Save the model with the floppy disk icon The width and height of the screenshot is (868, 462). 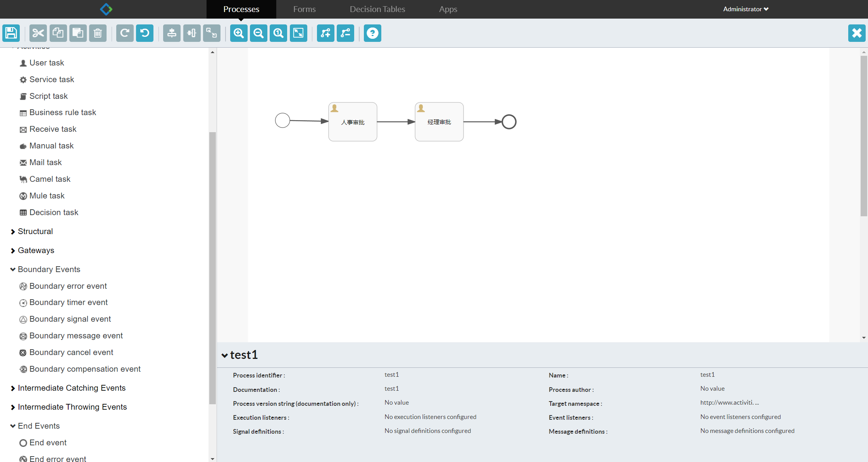11,33
